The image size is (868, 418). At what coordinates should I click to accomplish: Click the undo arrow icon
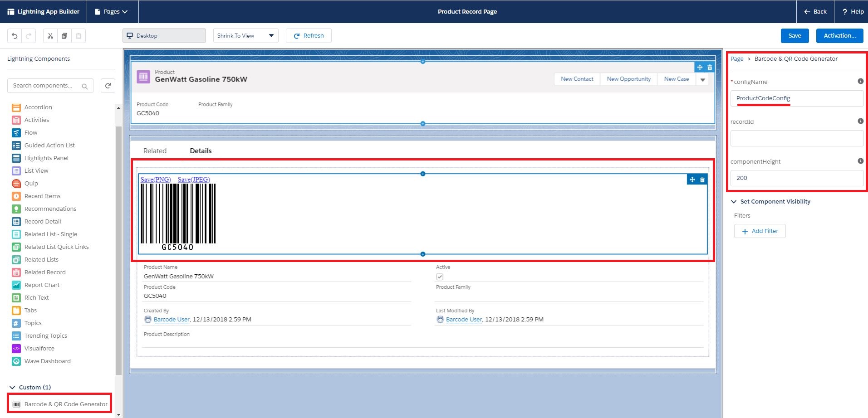click(15, 36)
